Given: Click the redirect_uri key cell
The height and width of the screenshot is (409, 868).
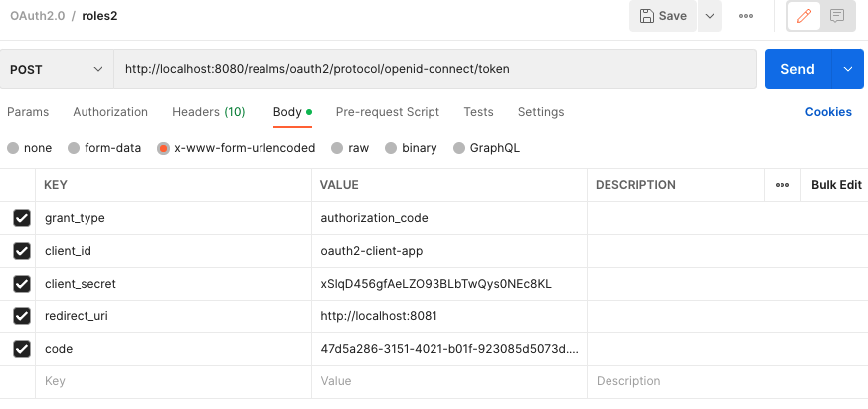Looking at the screenshot, I should [x=173, y=316].
